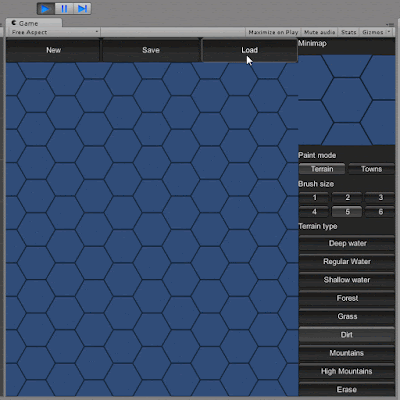Choose the Forest terrain type

coord(347,298)
